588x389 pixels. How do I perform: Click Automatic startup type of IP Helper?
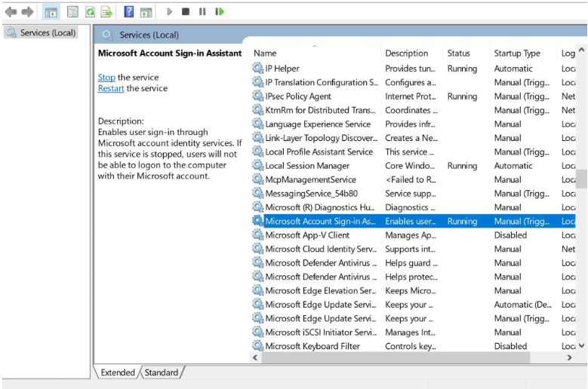tap(513, 69)
